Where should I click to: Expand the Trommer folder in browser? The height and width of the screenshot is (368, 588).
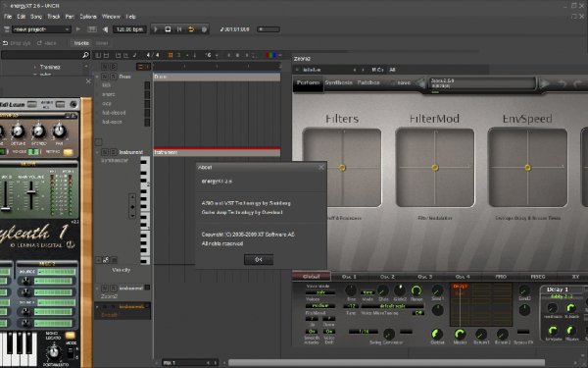(35, 67)
